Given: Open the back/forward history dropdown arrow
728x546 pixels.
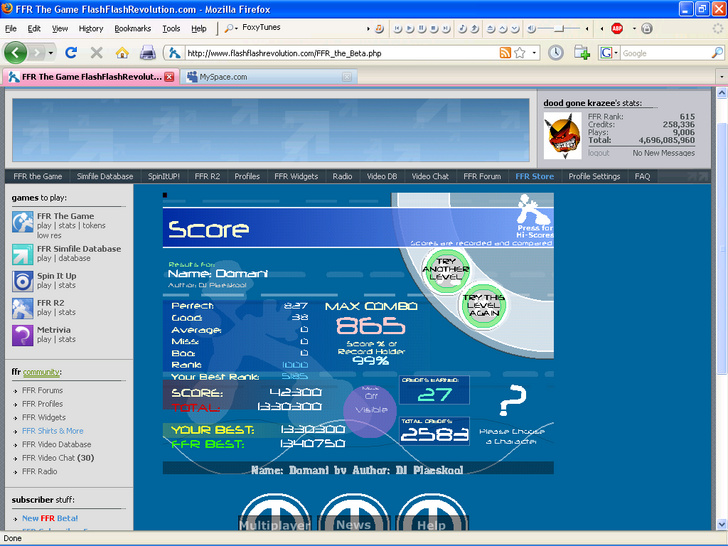Looking at the screenshot, I should [51, 53].
